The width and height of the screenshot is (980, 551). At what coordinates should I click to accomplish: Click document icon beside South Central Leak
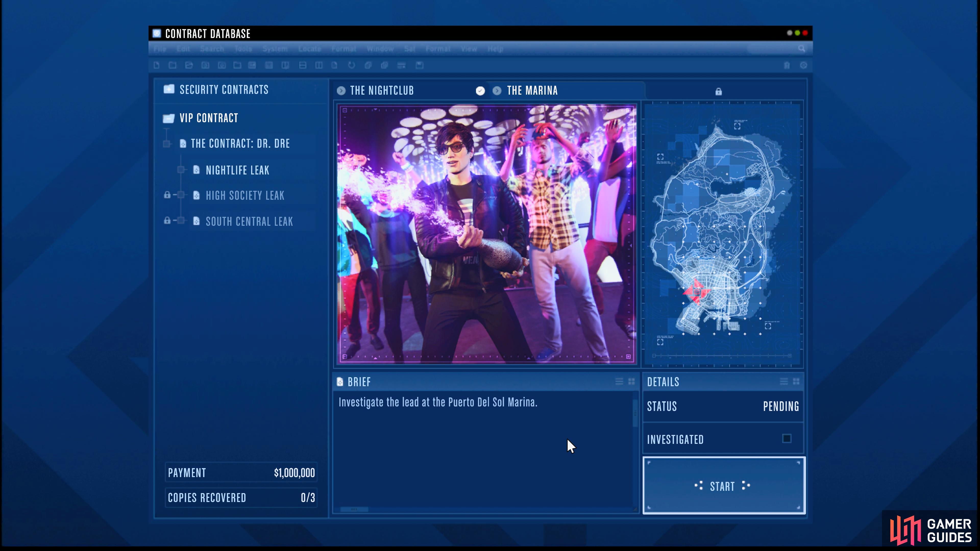[x=196, y=221]
